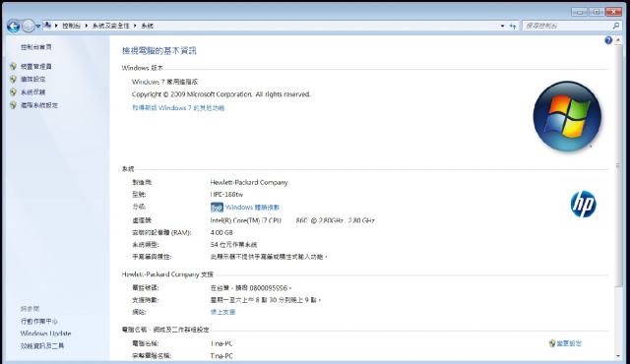This screenshot has width=630, height=364.
Task: Click the Windows 7 家用進階版 edition text
Action: [x=165, y=82]
